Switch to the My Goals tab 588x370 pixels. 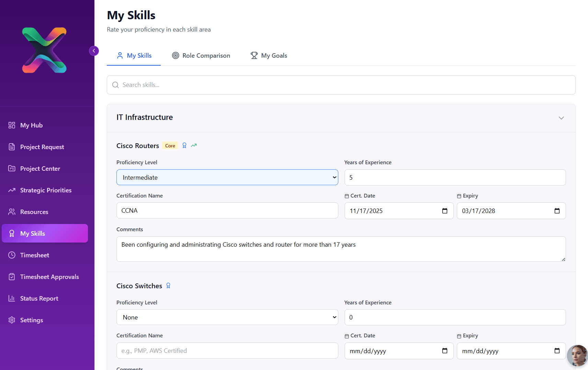(269, 56)
